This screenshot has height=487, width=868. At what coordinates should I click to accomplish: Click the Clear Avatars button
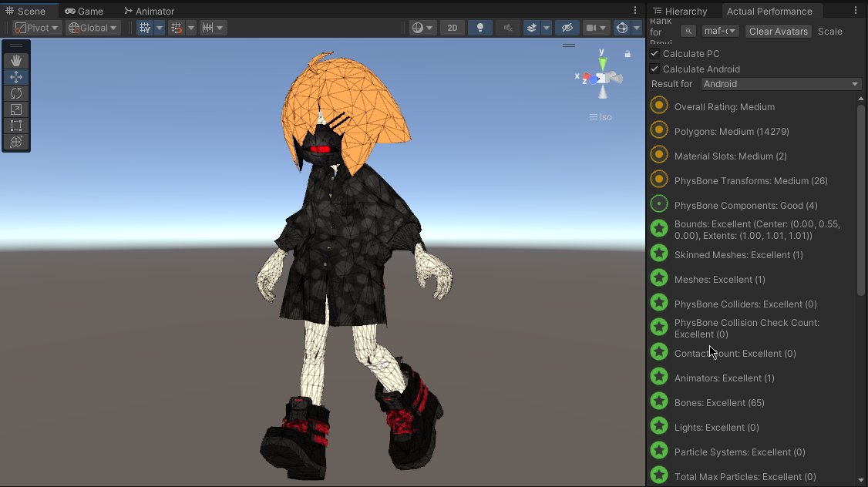tap(779, 32)
